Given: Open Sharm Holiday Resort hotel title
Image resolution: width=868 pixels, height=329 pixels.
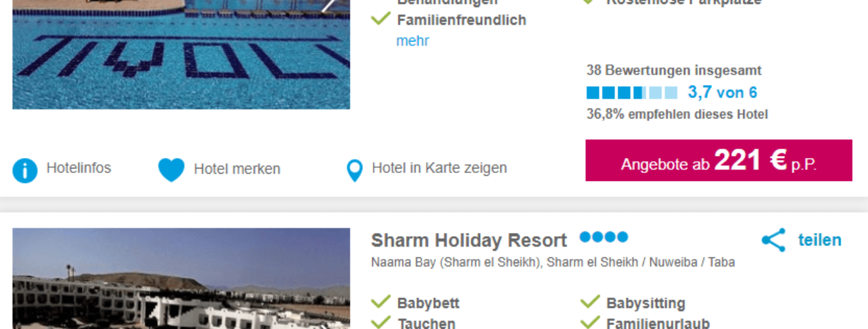Looking at the screenshot, I should 469,240.
